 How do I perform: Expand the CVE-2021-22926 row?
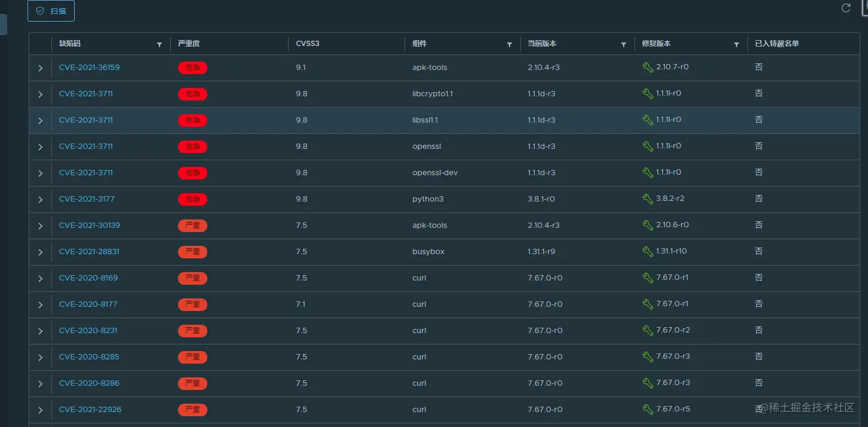(41, 410)
